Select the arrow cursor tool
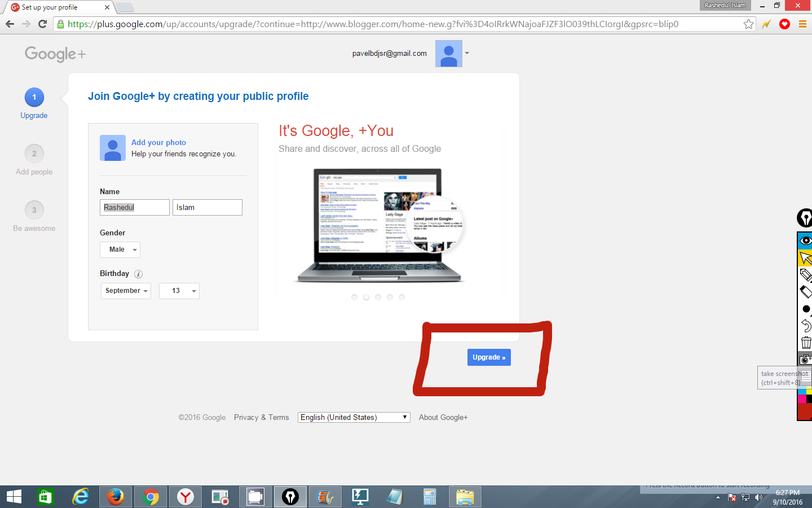 805,258
